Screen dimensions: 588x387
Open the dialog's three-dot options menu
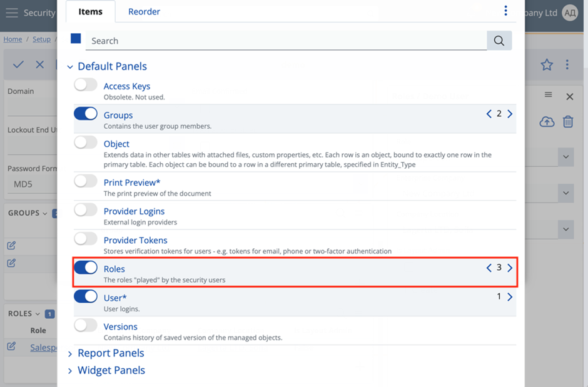[505, 11]
